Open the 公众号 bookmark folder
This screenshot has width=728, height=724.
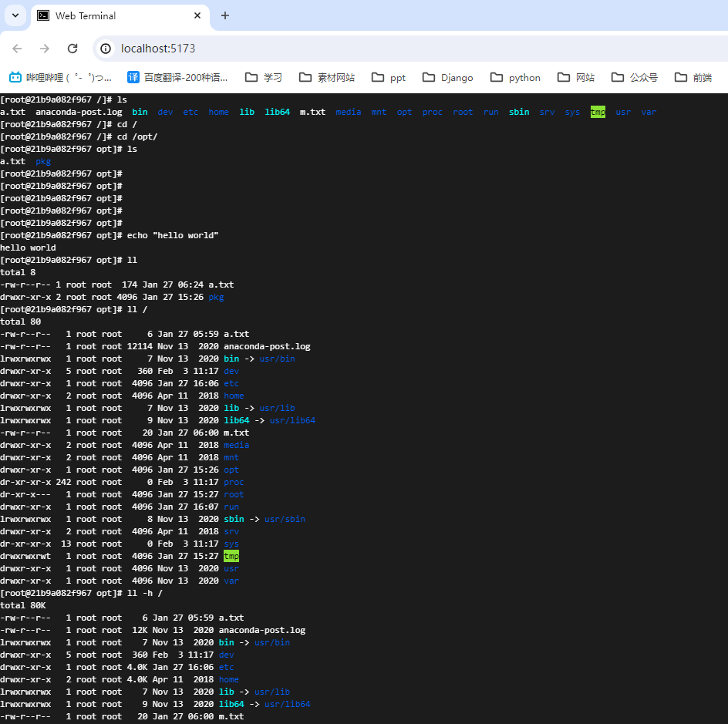click(635, 77)
